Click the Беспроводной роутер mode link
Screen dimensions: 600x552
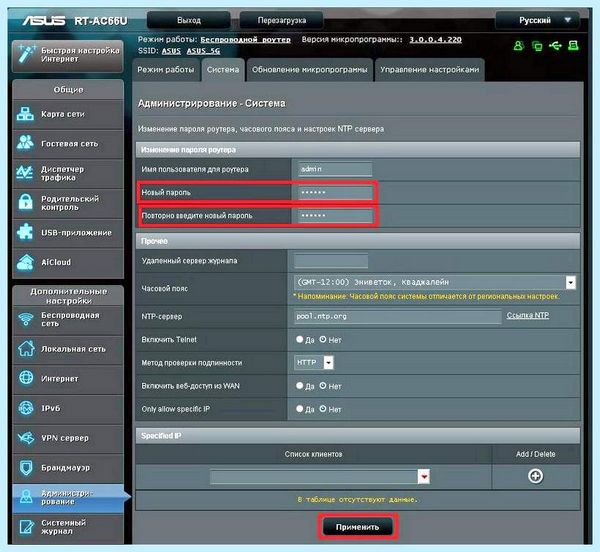tap(246, 39)
